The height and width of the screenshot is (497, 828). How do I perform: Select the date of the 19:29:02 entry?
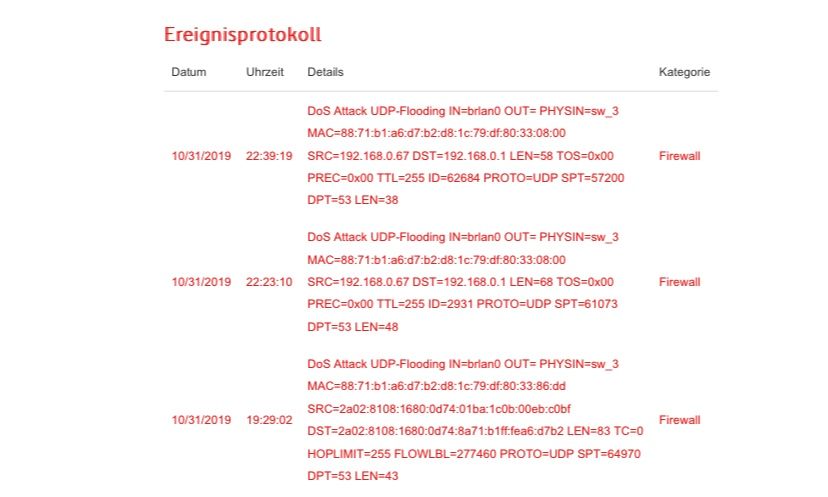pyautogui.click(x=201, y=420)
